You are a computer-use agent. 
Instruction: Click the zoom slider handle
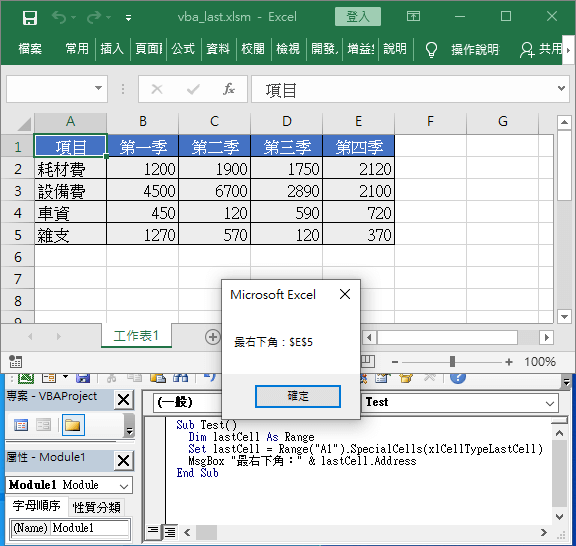coord(452,362)
